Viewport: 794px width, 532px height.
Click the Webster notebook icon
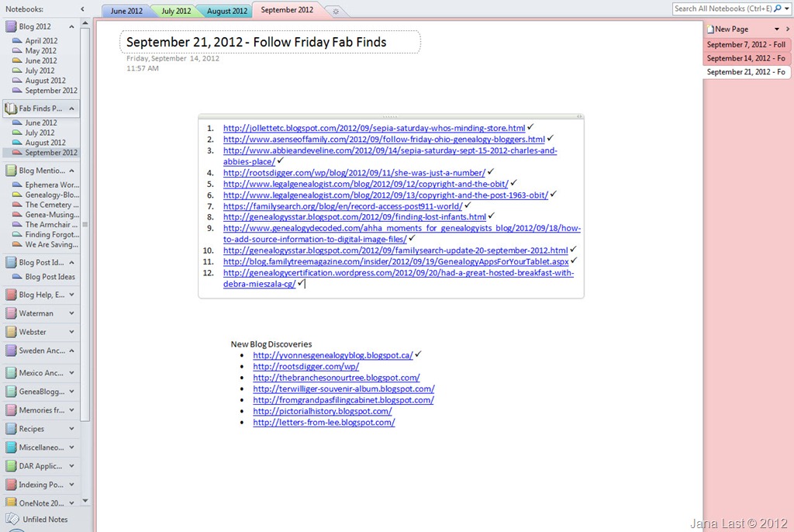click(11, 333)
